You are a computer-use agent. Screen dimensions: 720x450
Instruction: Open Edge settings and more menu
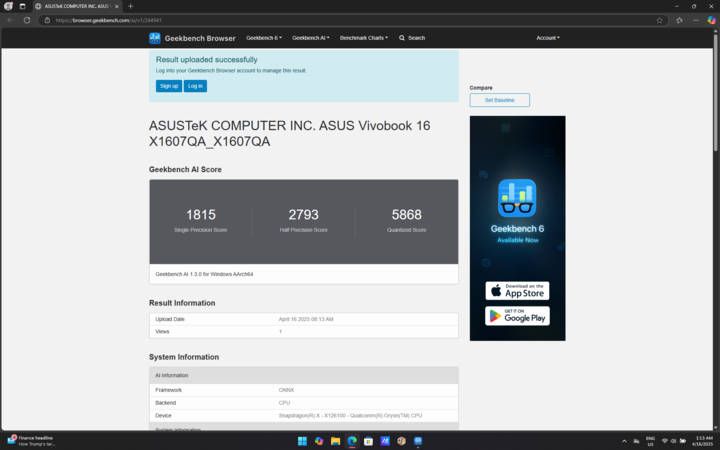[696, 20]
